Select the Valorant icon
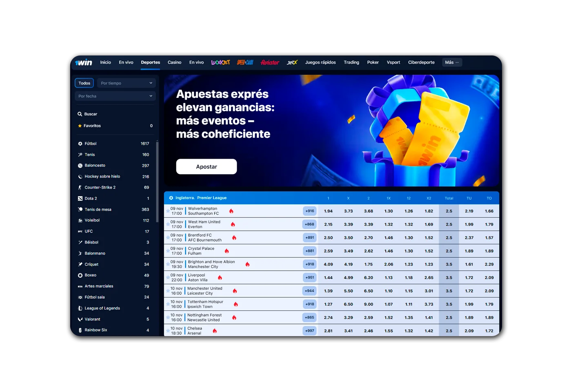Viewport: 573px width, 392px height. tap(80, 319)
